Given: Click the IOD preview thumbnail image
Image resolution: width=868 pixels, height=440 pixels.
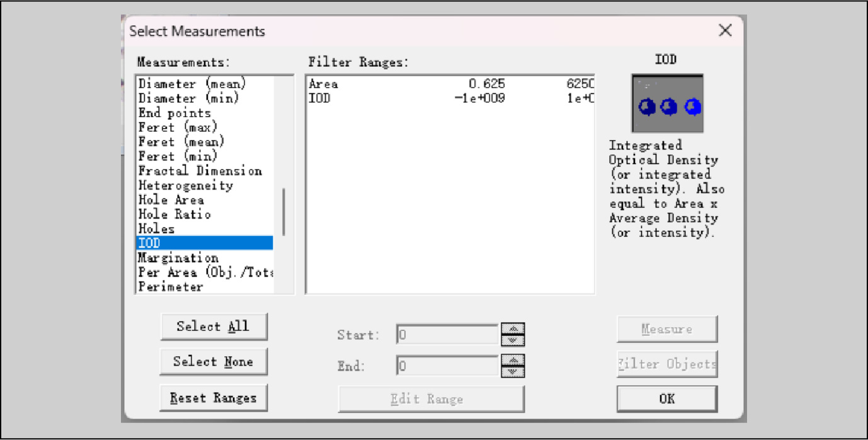Looking at the screenshot, I should (x=667, y=103).
